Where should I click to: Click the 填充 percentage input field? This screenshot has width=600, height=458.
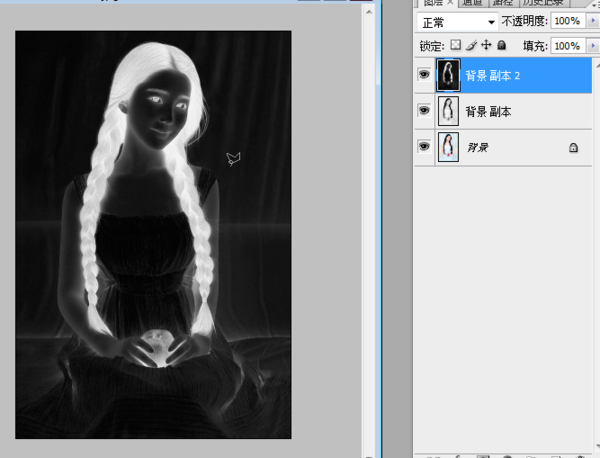click(568, 46)
